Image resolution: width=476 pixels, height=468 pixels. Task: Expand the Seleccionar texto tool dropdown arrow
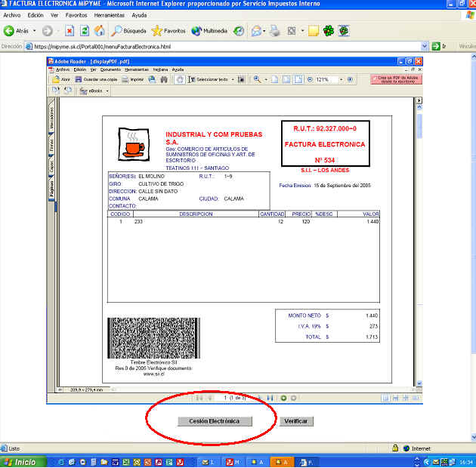click(233, 79)
